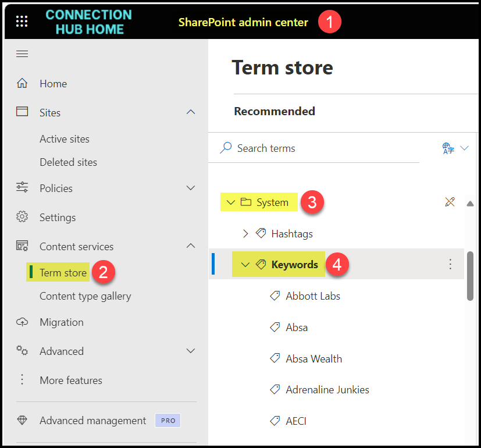Click the Home house icon
481x448 pixels.
coord(22,83)
